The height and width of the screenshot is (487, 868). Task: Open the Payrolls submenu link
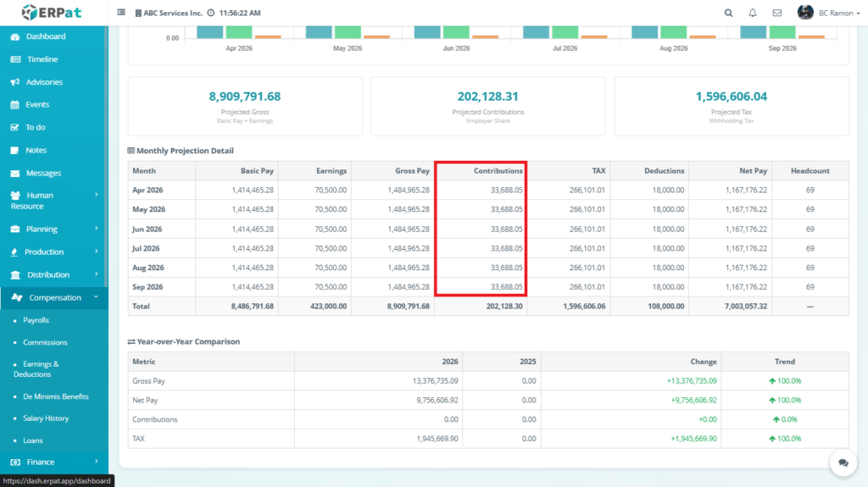[x=36, y=320]
